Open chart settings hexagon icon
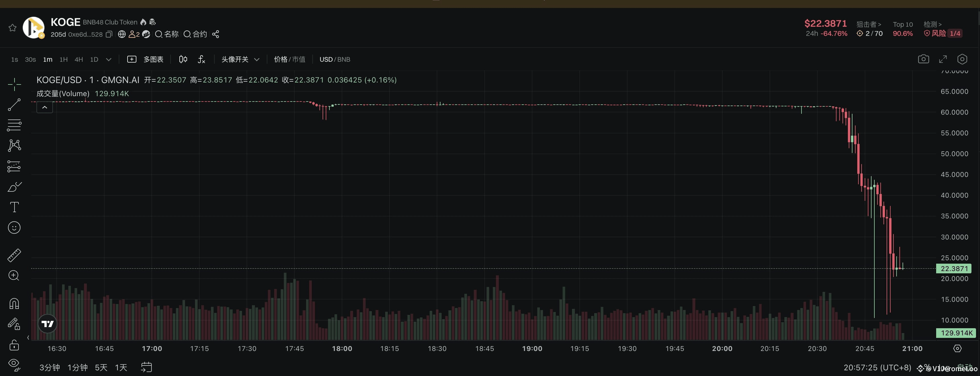 pos(962,59)
